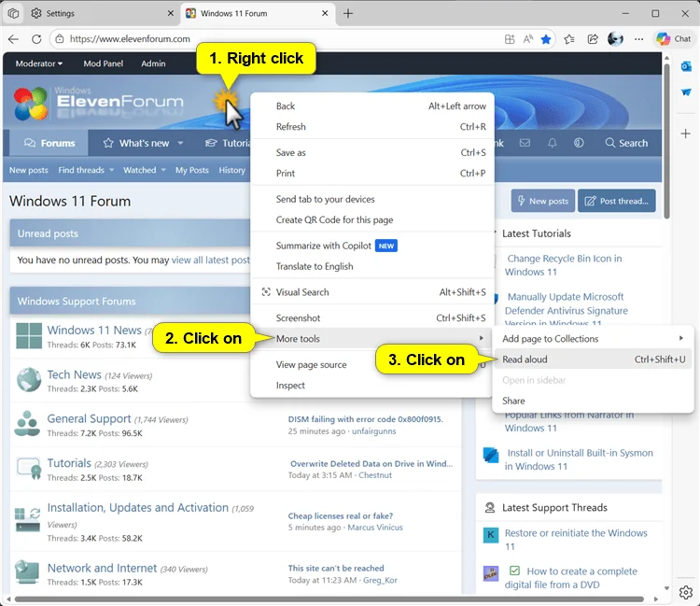The height and width of the screenshot is (606, 700).
Task: Click the Tech News globe icon
Action: coord(29,380)
